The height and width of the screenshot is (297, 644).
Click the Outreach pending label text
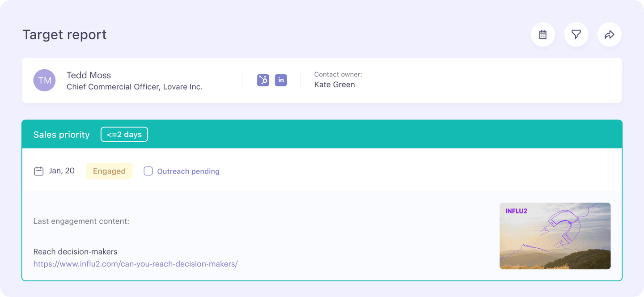pos(188,171)
